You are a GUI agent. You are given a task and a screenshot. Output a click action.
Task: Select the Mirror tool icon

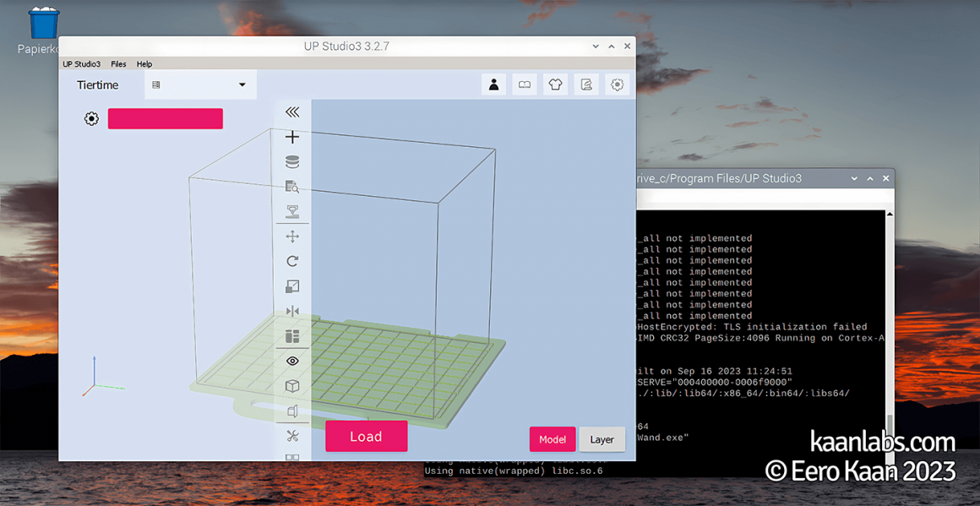[x=292, y=312]
